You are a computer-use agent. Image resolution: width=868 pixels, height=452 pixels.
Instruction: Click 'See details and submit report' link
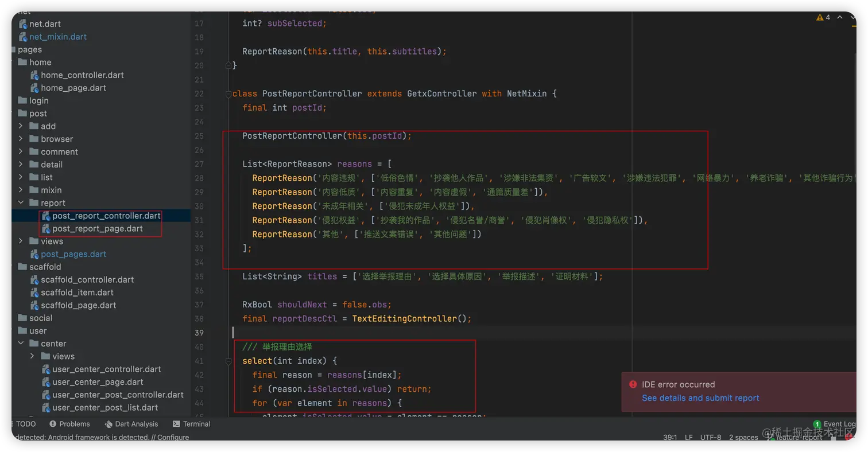(x=700, y=398)
